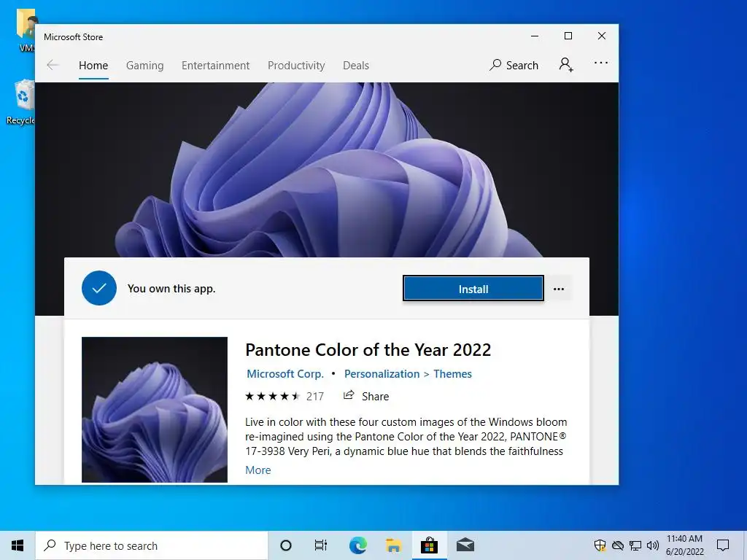Go back using the Store back arrow
Viewport: 747px width, 560px height.
(53, 65)
